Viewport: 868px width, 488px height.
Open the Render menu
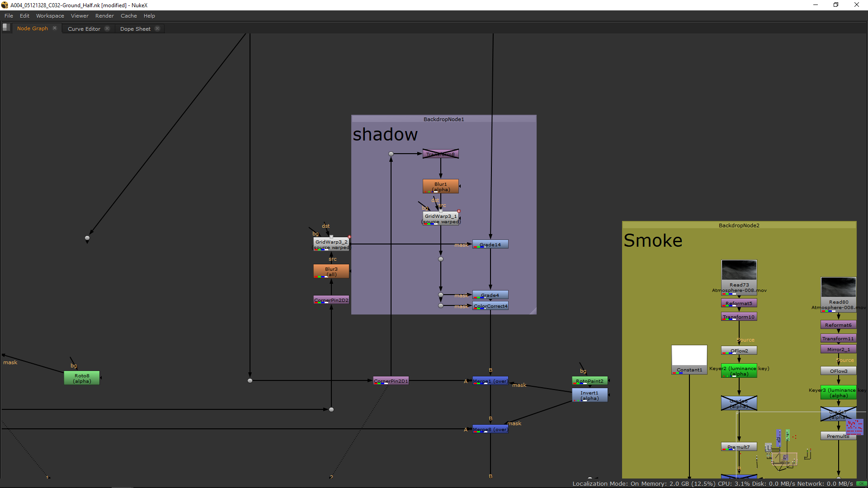click(104, 16)
